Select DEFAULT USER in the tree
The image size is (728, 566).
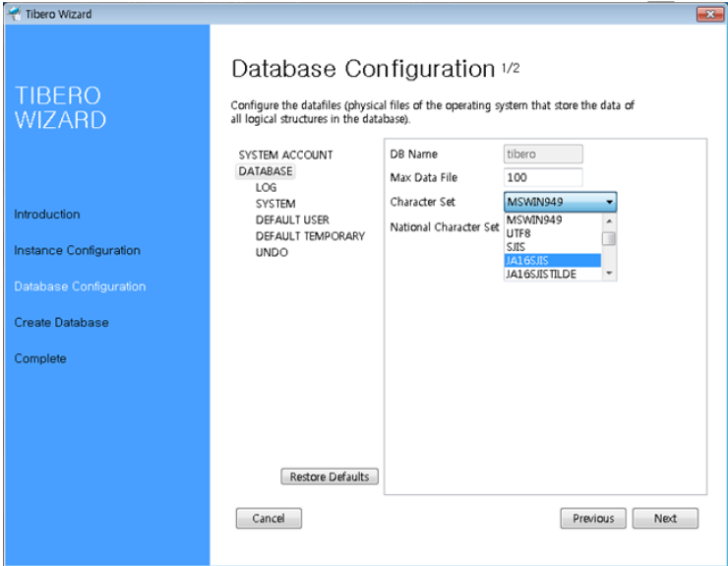(292, 220)
